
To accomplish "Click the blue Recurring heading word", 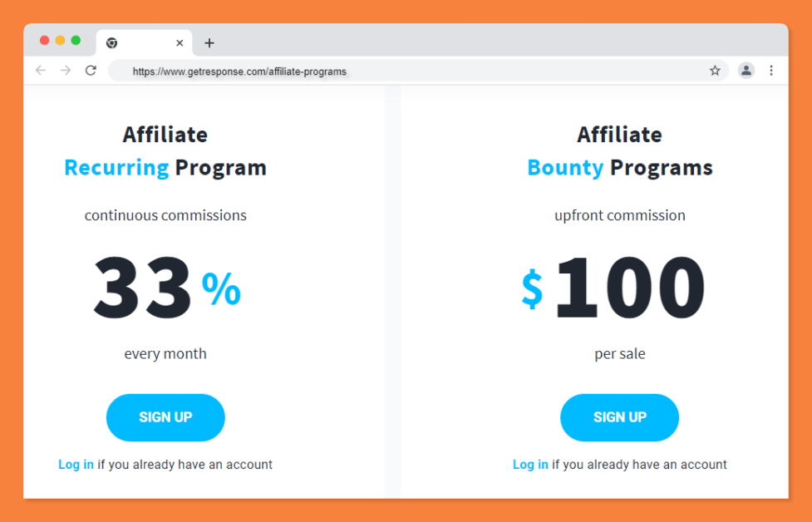I will [116, 168].
